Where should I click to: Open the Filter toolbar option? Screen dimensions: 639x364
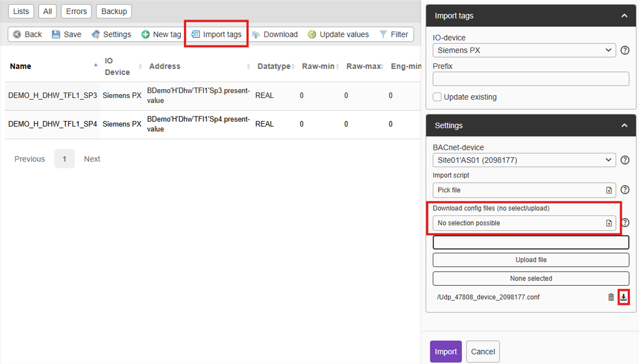(394, 34)
